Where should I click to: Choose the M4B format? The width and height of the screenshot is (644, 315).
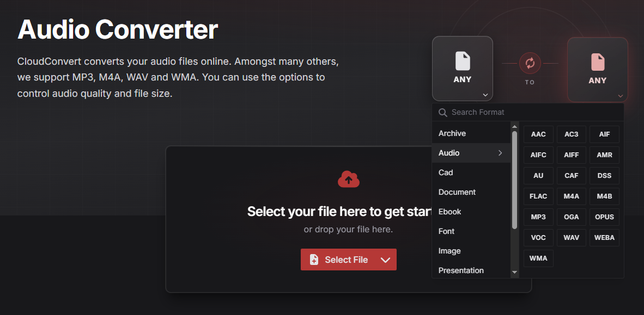(605, 196)
